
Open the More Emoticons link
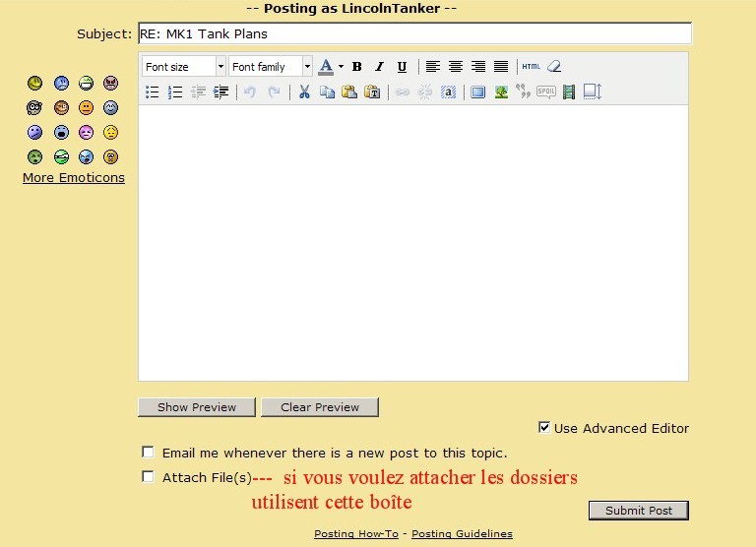pos(74,178)
